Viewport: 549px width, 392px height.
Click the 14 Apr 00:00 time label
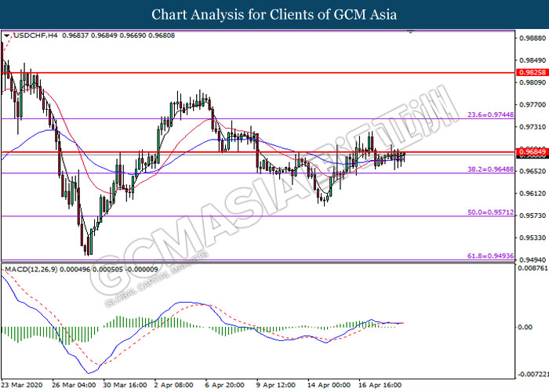click(329, 385)
